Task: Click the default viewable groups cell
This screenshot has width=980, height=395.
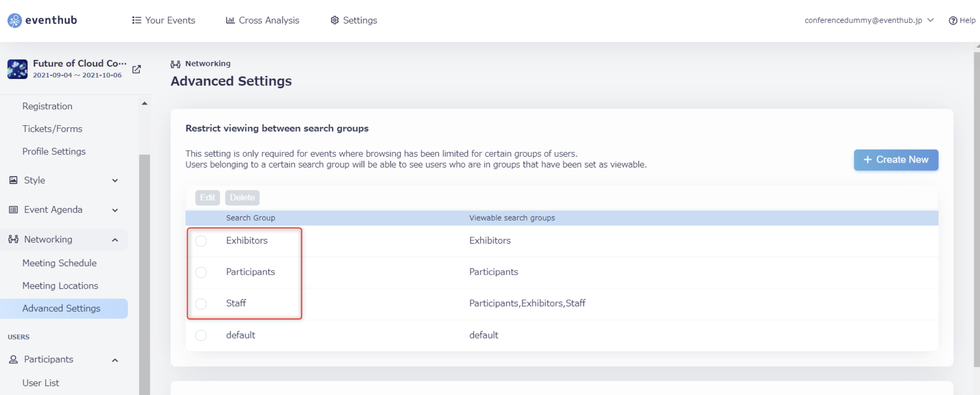Action: pyautogui.click(x=484, y=335)
